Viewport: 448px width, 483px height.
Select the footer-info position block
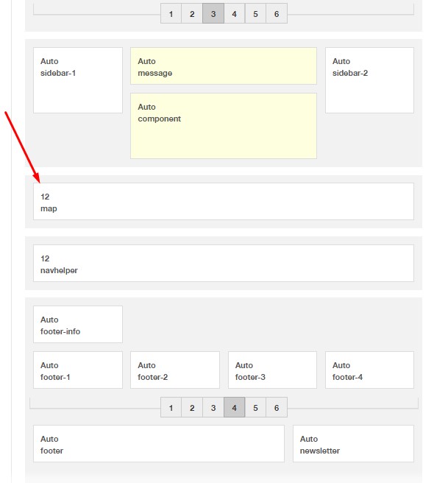pyautogui.click(x=78, y=325)
